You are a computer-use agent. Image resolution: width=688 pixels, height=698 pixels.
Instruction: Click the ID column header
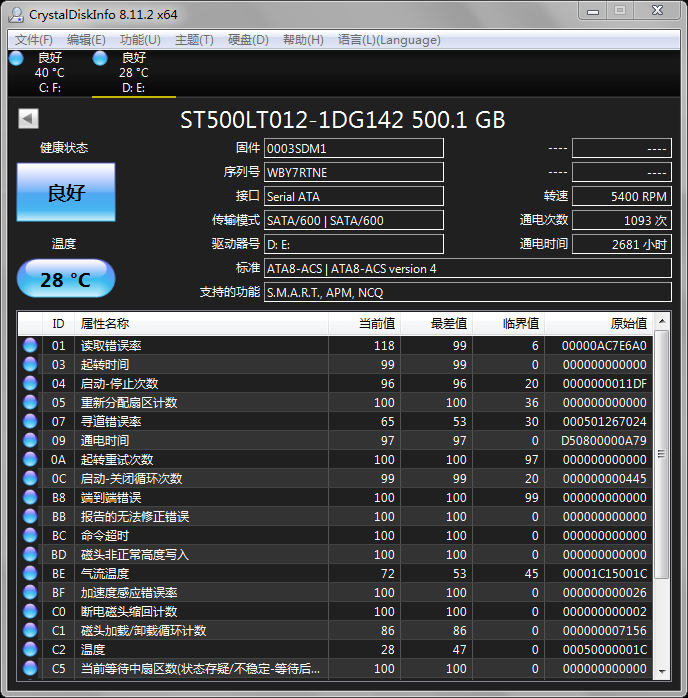point(58,324)
